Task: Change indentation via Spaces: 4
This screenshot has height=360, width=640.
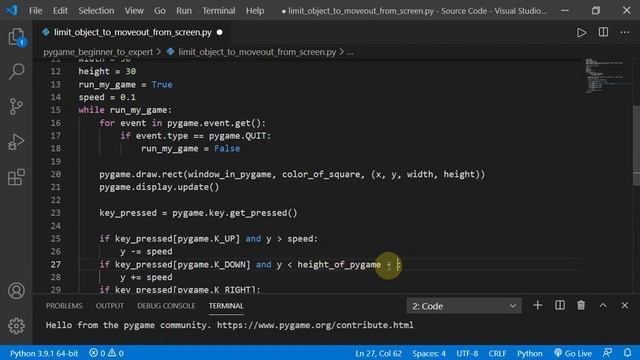Action: pos(429,353)
